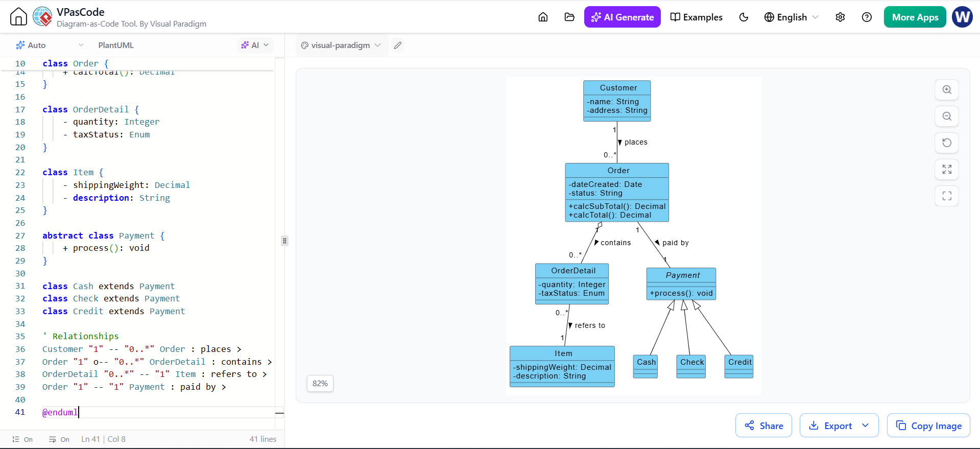Click 'class Credit extends Payment' line
The width and height of the screenshot is (980, 449).
tap(113, 311)
